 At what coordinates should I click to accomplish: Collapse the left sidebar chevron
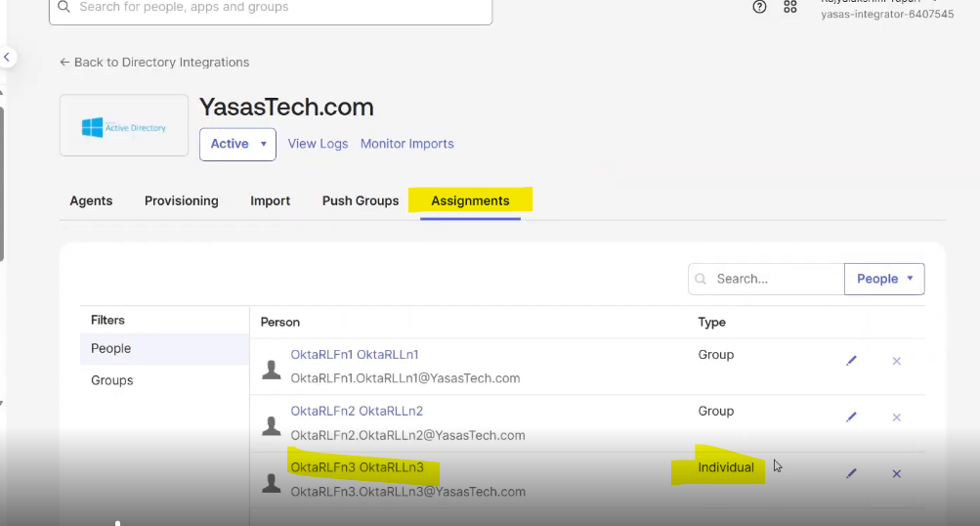[7, 58]
